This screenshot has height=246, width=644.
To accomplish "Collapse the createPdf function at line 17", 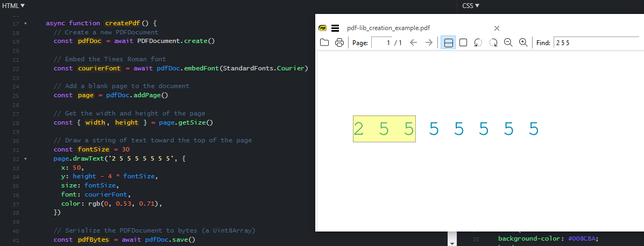I will tap(25, 24).
